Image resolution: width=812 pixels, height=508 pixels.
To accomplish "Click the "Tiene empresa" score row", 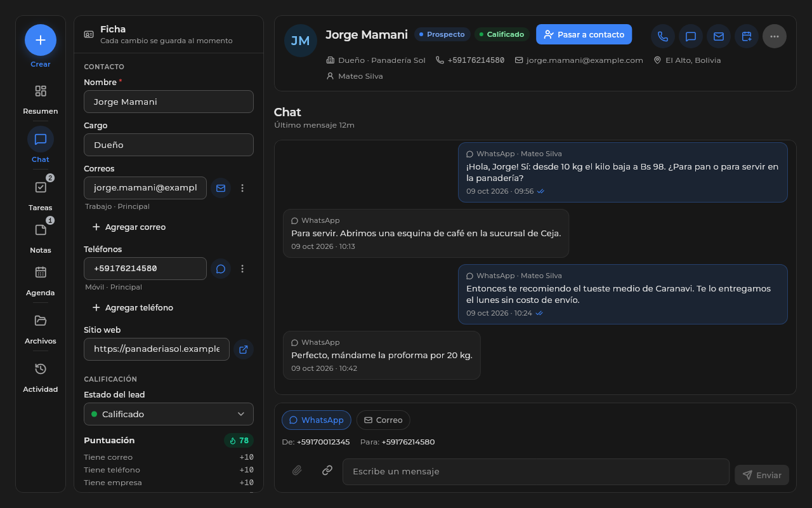I will pyautogui.click(x=169, y=483).
